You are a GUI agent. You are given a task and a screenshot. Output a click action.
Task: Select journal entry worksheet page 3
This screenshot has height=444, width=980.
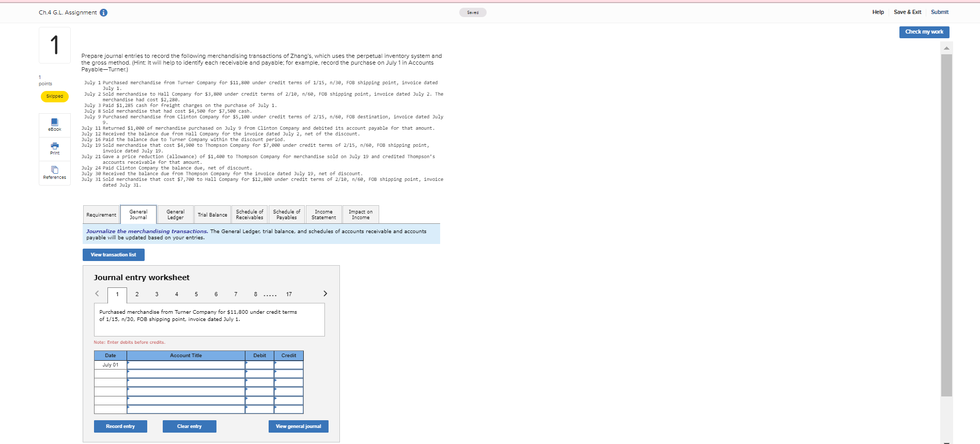click(x=157, y=294)
